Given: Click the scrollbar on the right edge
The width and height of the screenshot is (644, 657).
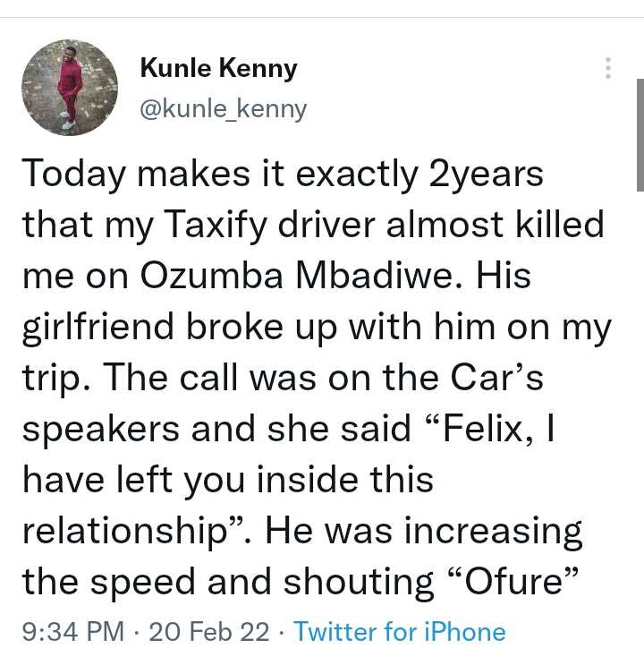Looking at the screenshot, I should 640,134.
